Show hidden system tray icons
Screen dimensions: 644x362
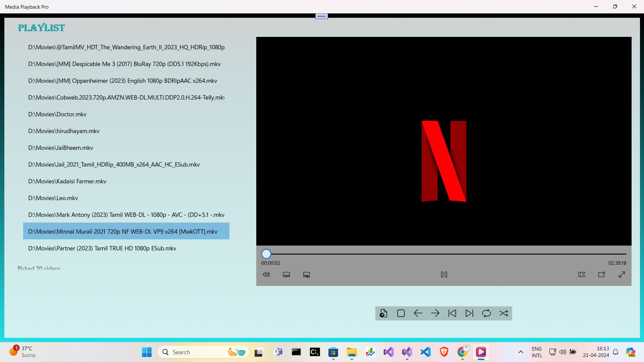click(521, 352)
